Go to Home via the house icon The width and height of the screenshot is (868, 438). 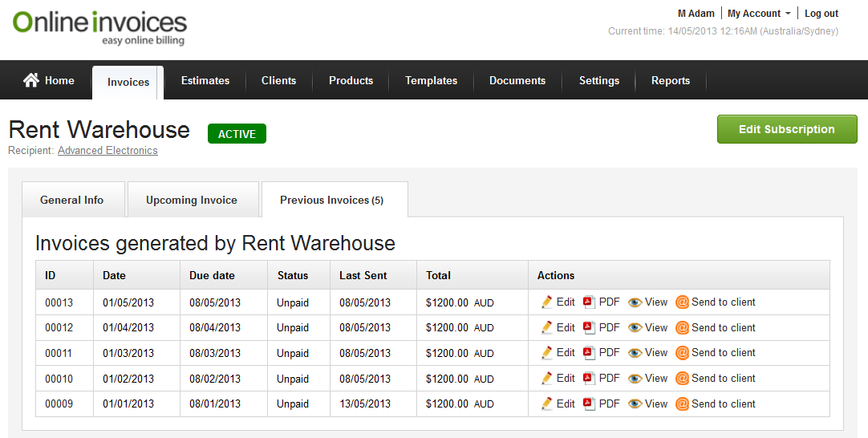point(31,80)
